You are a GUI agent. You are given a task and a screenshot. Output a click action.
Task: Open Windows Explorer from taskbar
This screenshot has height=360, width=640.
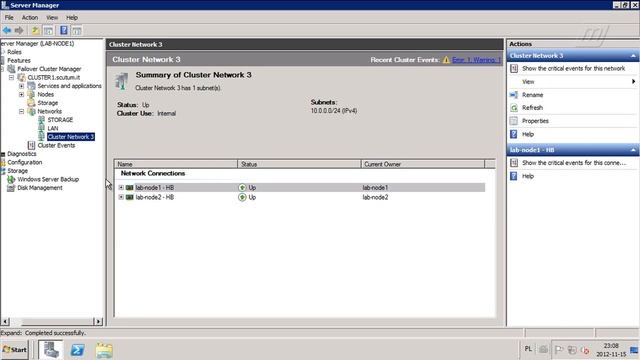click(x=104, y=350)
